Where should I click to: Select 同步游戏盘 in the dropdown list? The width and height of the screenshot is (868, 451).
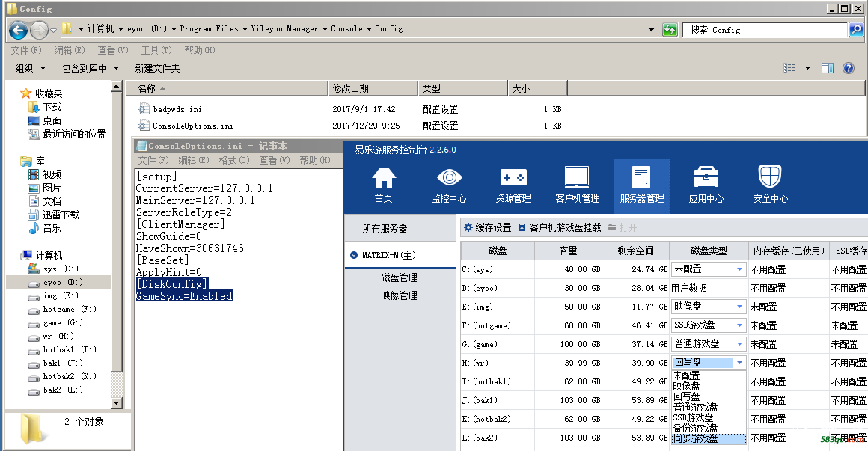pos(696,439)
